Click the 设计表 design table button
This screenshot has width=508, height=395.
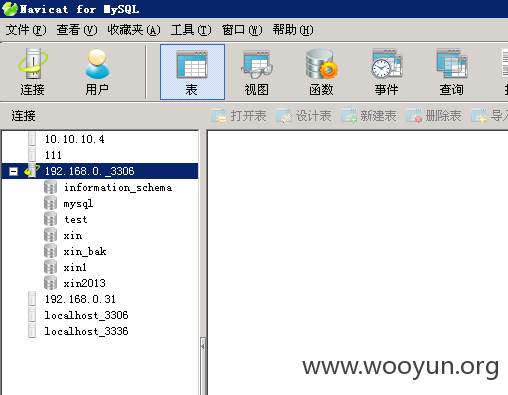point(304,116)
